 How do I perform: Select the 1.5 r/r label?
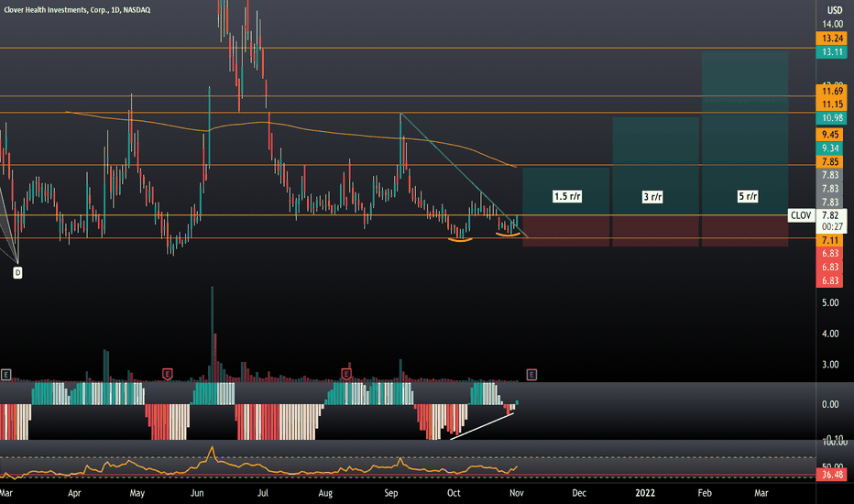567,196
